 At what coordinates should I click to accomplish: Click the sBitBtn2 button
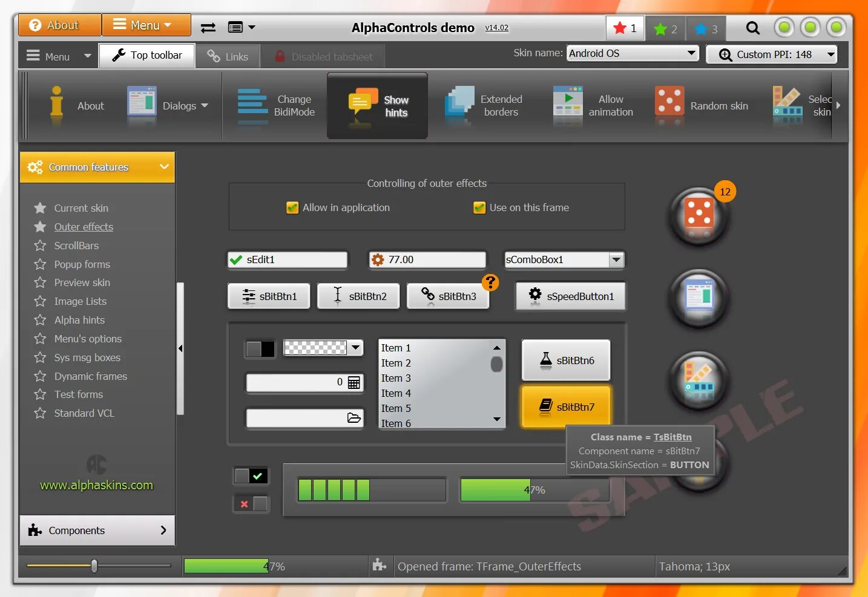[x=358, y=296]
